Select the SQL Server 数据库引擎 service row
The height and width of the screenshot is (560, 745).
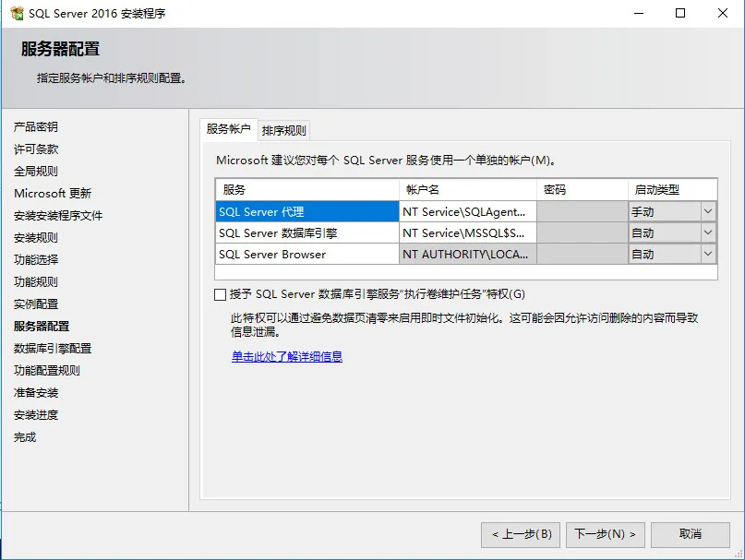[x=306, y=232]
